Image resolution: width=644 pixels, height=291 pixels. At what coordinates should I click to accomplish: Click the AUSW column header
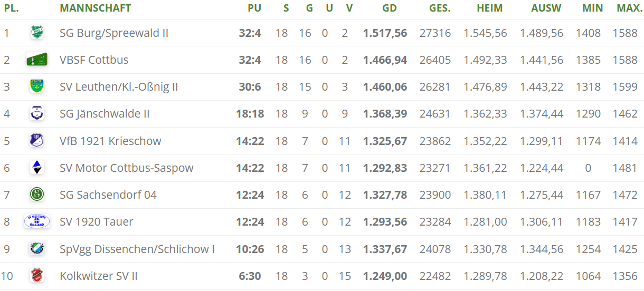pyautogui.click(x=546, y=8)
